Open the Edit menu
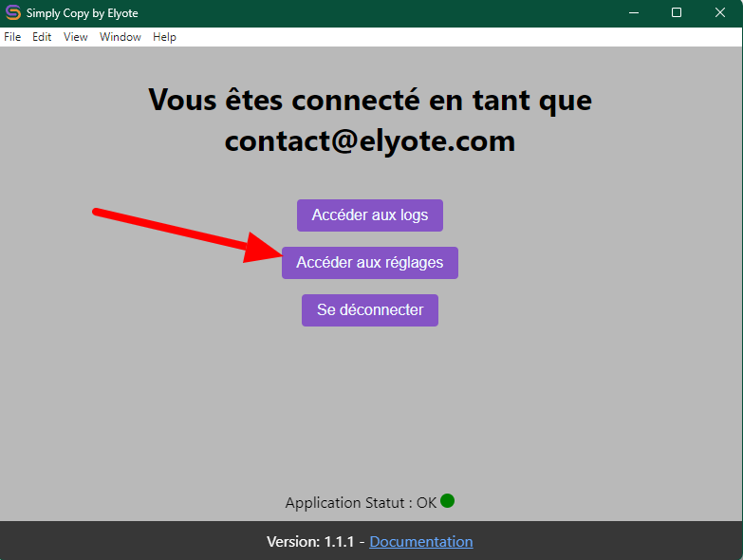Screen dimensions: 743x560 coord(42,37)
